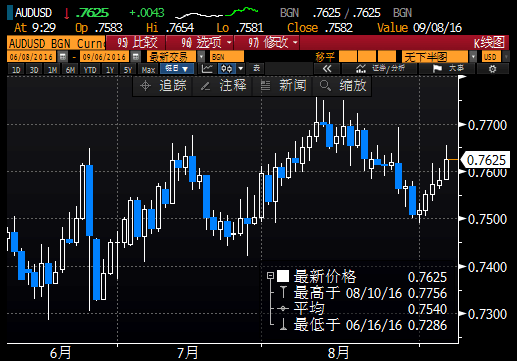Show the data table view (表)
Viewport: 517px width, 361px height.
256,69
